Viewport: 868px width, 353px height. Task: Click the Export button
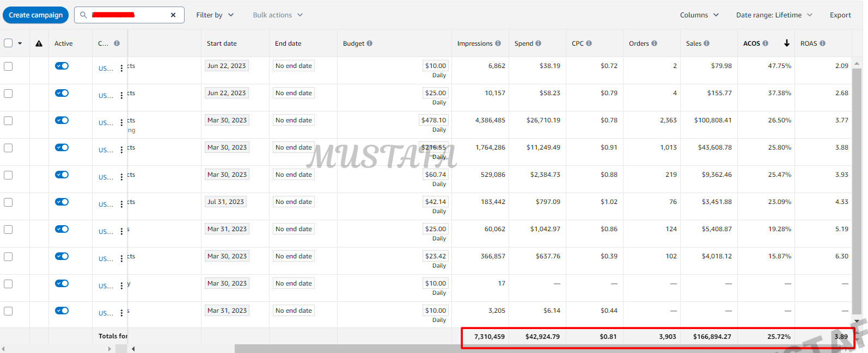840,15
